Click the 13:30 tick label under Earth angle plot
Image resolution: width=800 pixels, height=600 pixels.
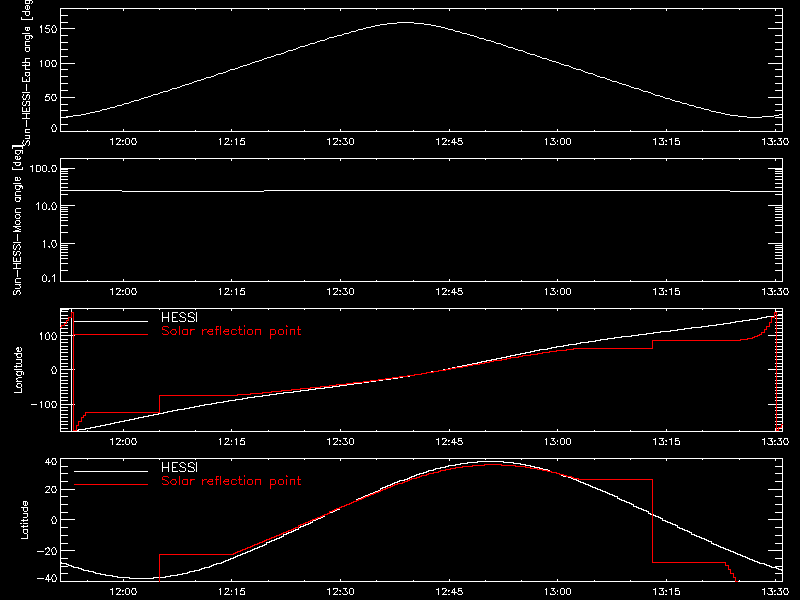click(x=775, y=142)
